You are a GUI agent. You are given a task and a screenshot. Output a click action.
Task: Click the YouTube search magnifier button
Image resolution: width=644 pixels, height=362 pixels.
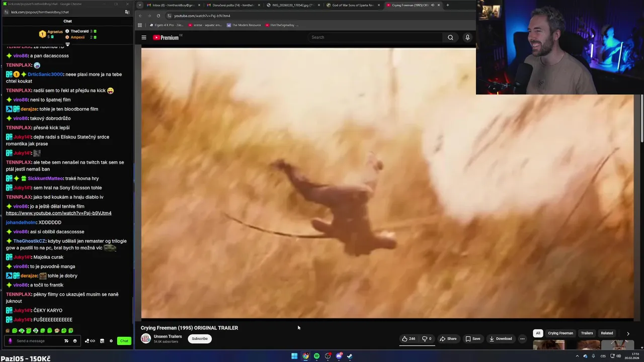pos(450,37)
